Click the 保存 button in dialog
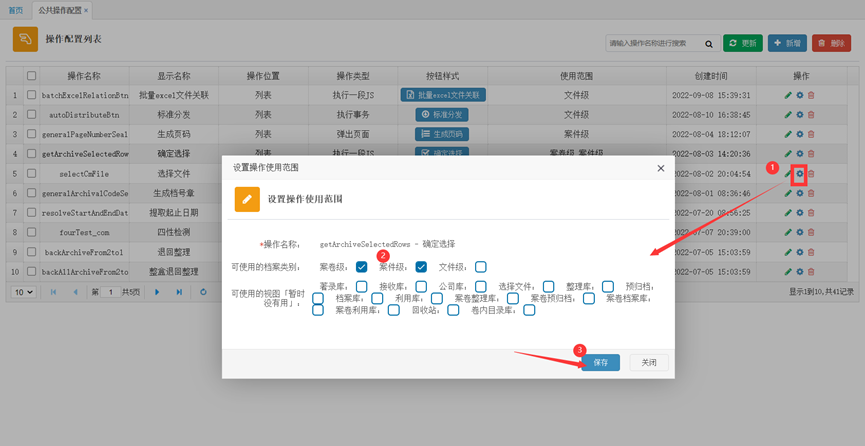Image resolution: width=865 pixels, height=446 pixels. [x=600, y=363]
